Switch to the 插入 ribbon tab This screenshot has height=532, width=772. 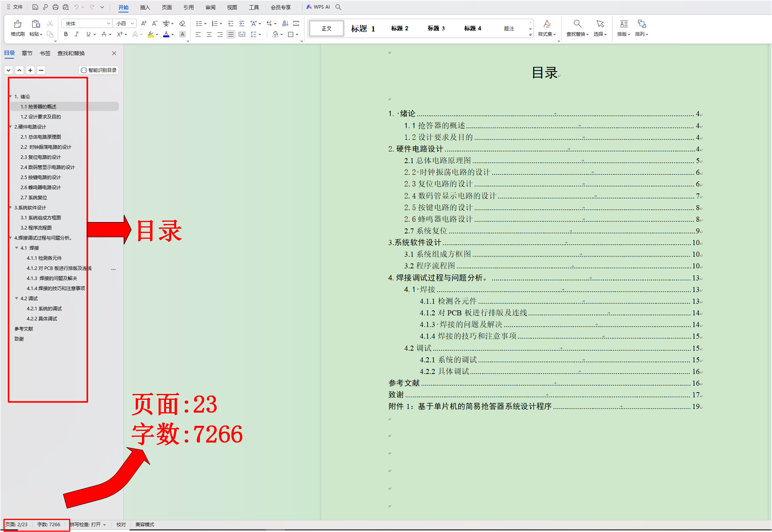[144, 7]
